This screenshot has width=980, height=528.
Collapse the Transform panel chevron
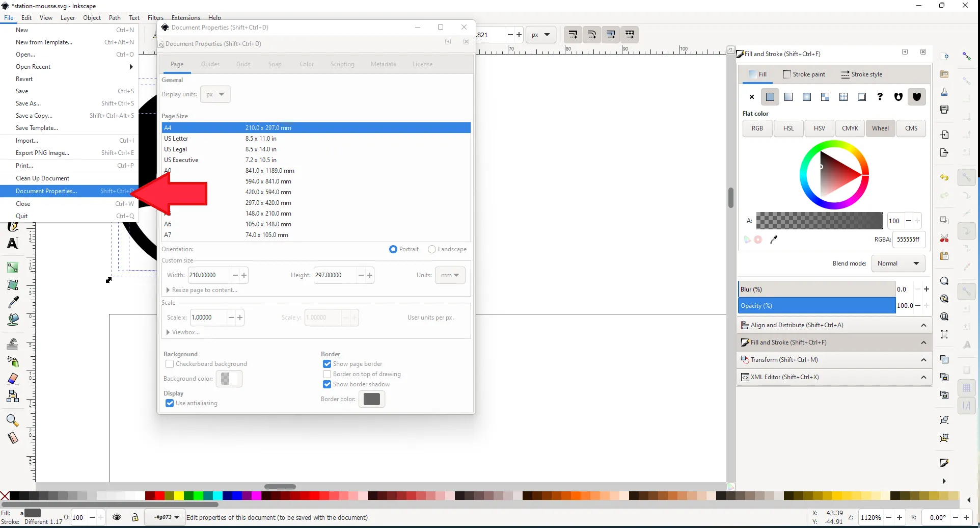click(923, 360)
